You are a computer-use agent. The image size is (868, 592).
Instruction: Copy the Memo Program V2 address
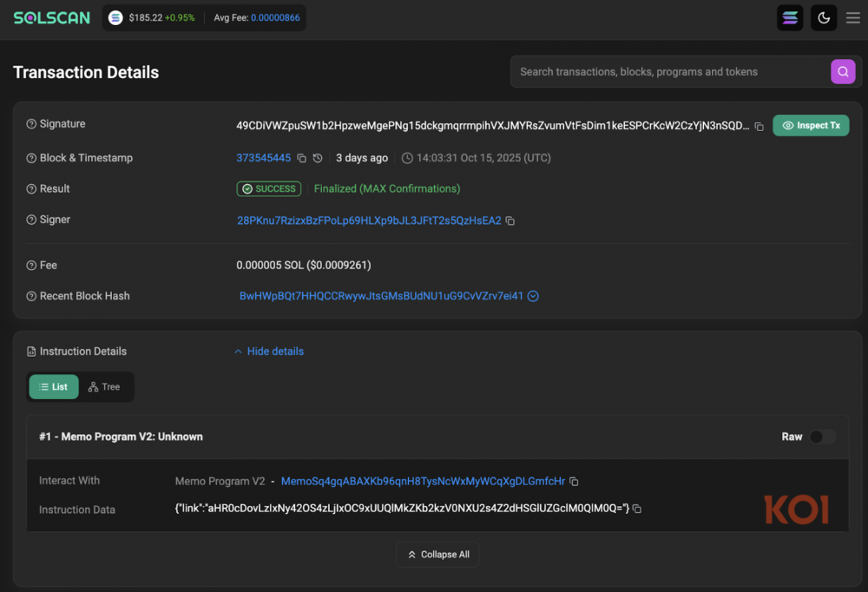tap(574, 482)
